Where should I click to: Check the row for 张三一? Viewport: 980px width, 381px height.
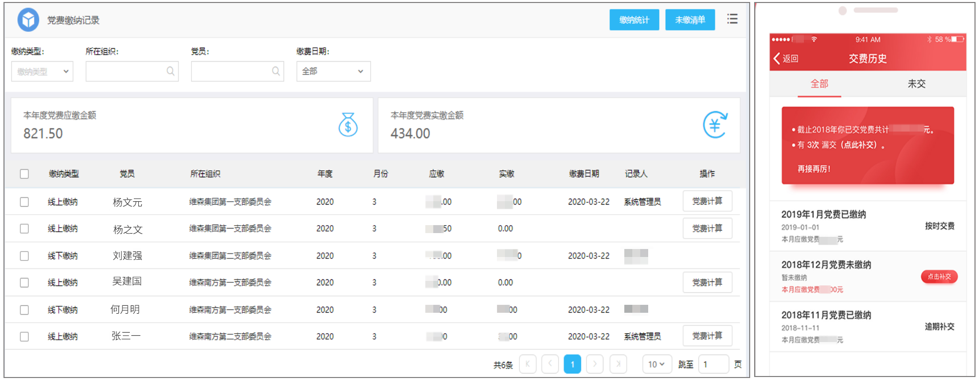point(24,337)
